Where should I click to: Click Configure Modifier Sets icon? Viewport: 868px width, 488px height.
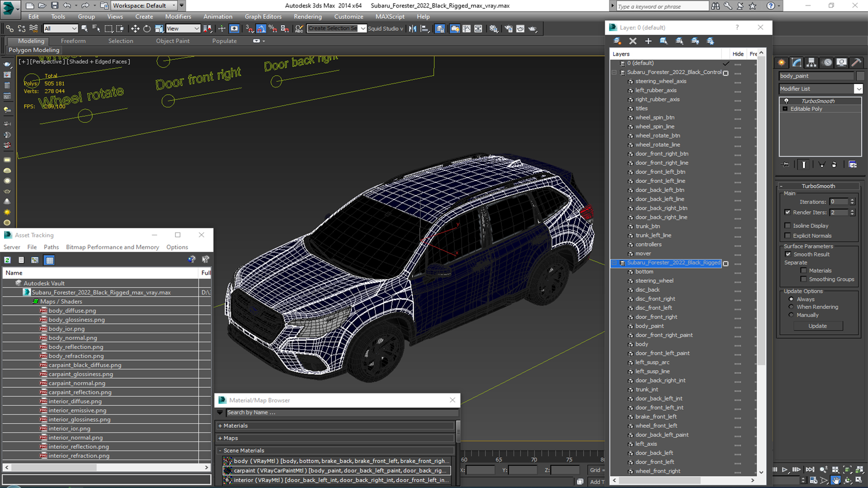pyautogui.click(x=853, y=164)
